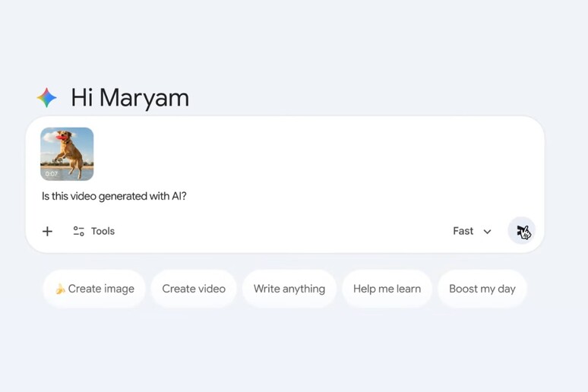The height and width of the screenshot is (392, 588).
Task: Select the Create image suggestion
Action: [94, 289]
